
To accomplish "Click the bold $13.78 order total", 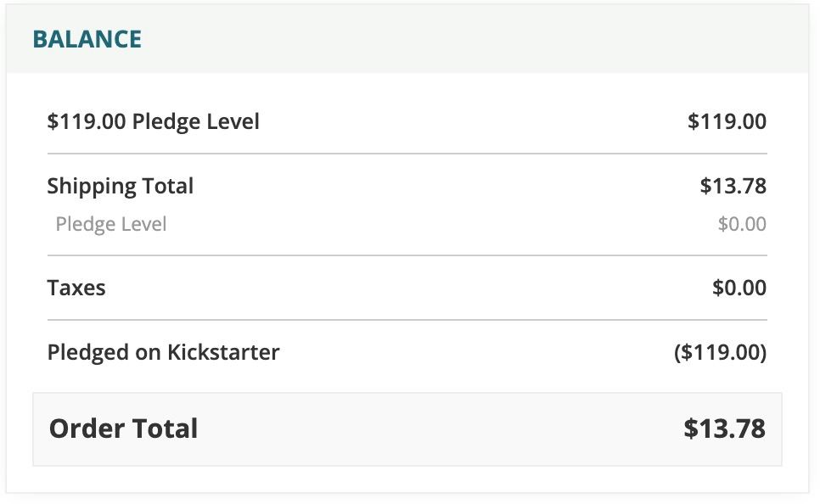I will [724, 428].
